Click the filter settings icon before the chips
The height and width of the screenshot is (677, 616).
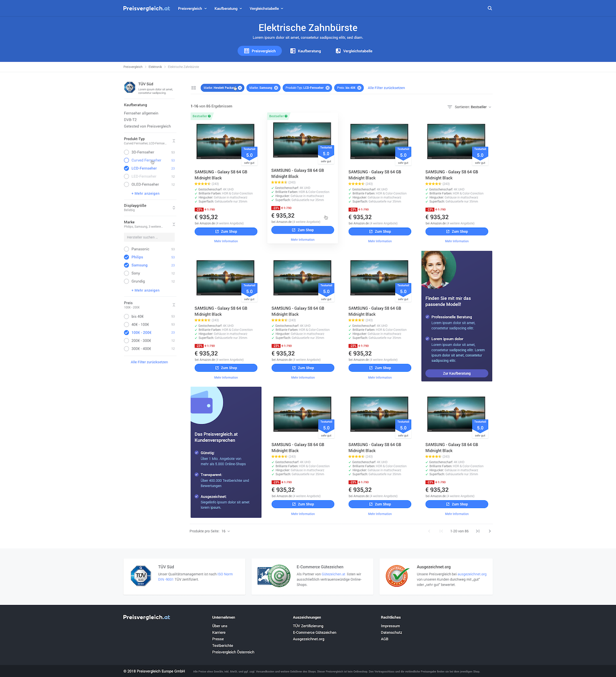193,88
